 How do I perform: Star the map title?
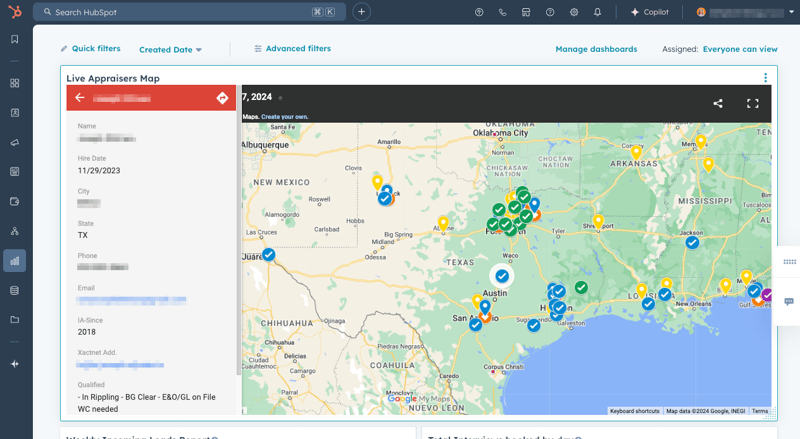[x=280, y=97]
